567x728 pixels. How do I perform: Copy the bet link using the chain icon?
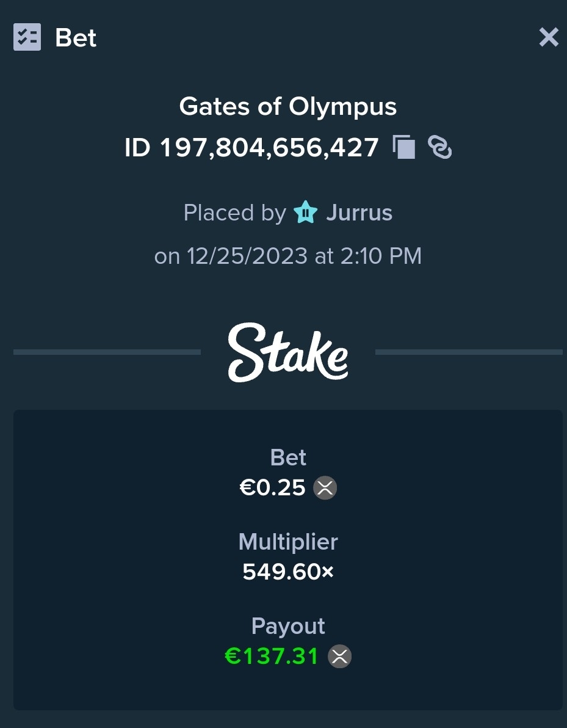pyautogui.click(x=439, y=147)
